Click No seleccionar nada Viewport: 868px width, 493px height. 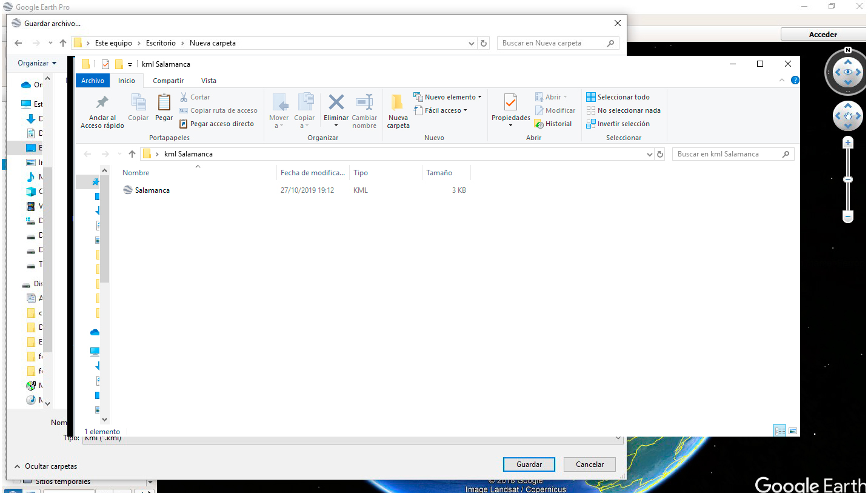pyautogui.click(x=623, y=110)
